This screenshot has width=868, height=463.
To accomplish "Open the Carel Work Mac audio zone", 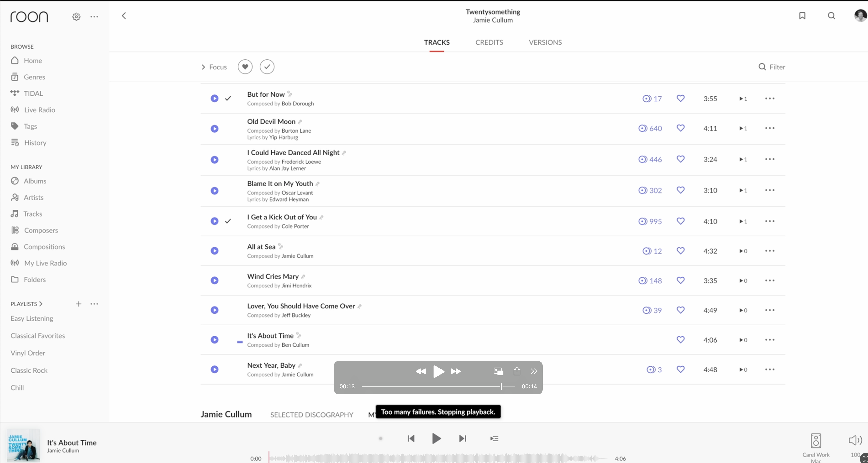I will click(816, 447).
